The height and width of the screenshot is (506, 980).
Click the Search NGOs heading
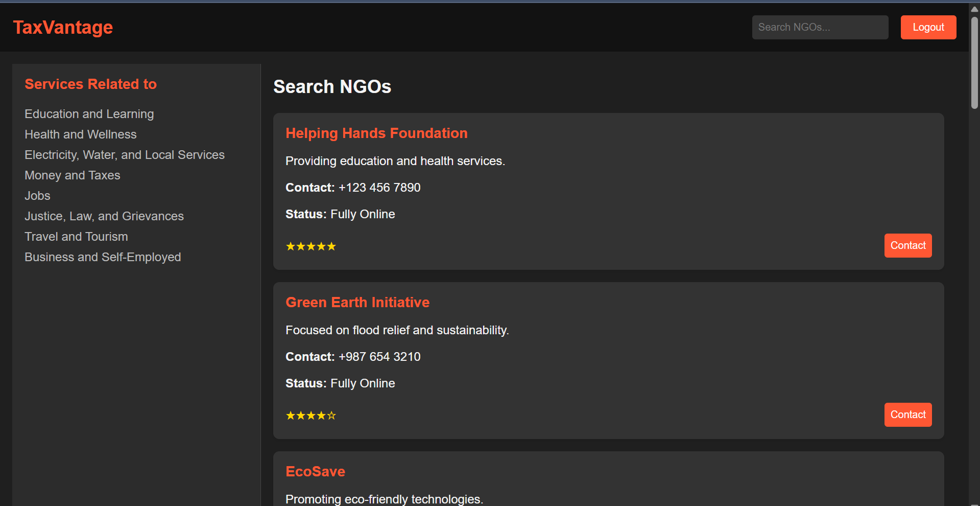click(x=332, y=87)
